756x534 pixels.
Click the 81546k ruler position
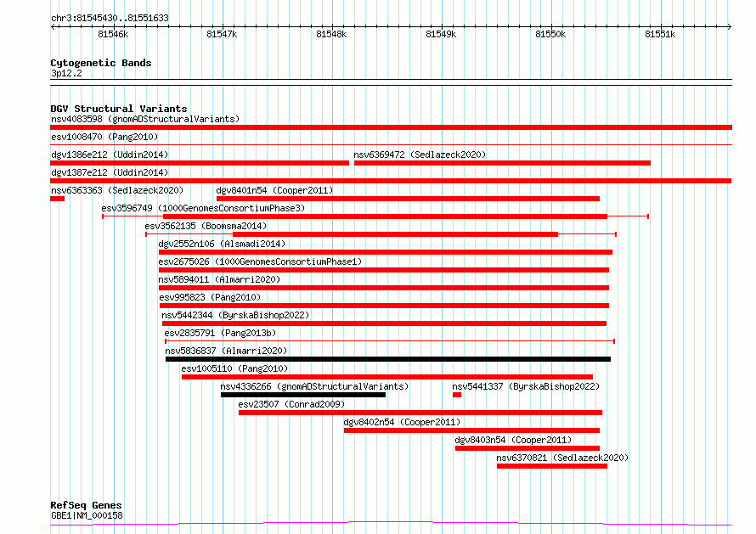tap(113, 34)
